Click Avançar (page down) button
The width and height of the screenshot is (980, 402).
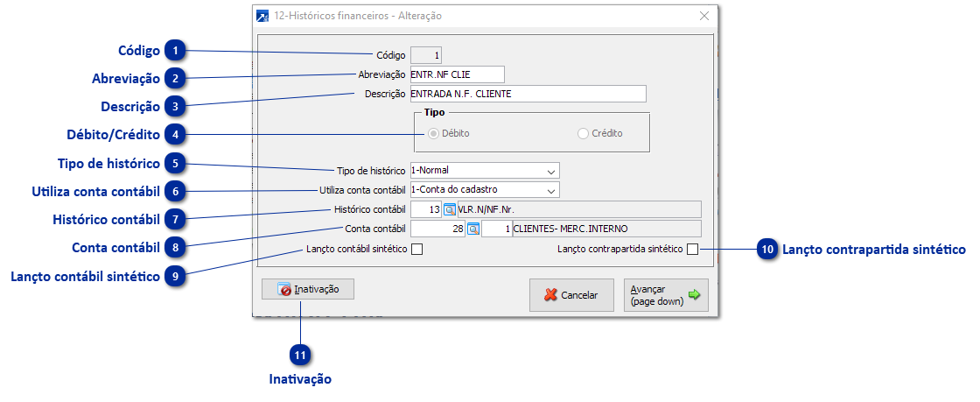[x=665, y=295]
